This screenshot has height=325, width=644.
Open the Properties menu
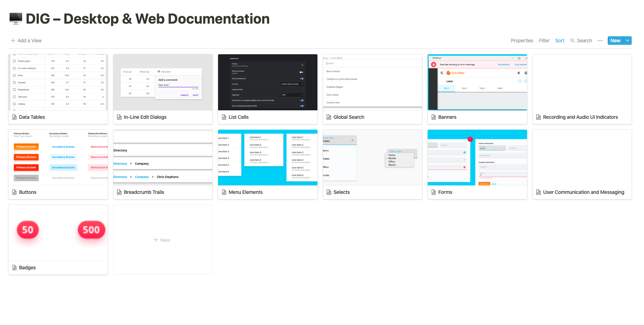pos(522,41)
